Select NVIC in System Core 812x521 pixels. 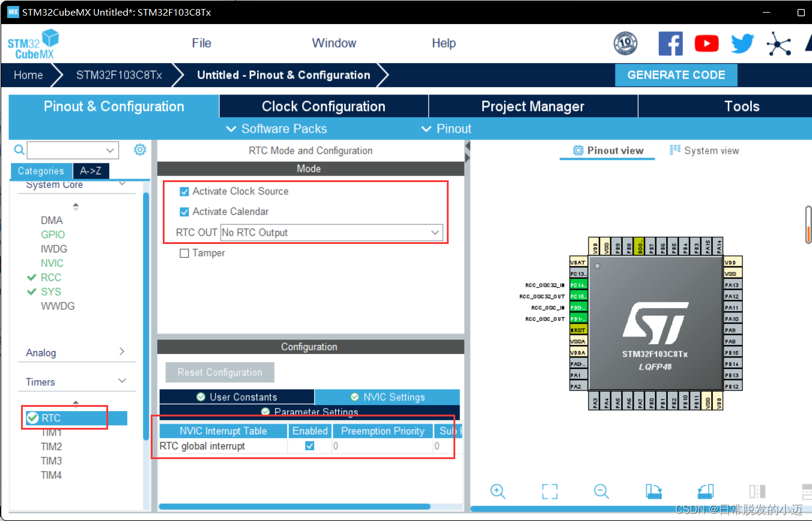52,263
